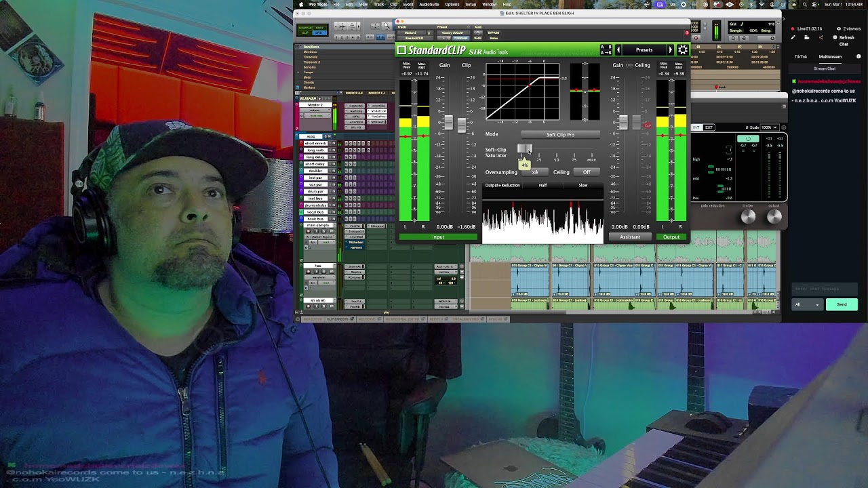Switch to TikTok tab in stream panel

click(801, 57)
